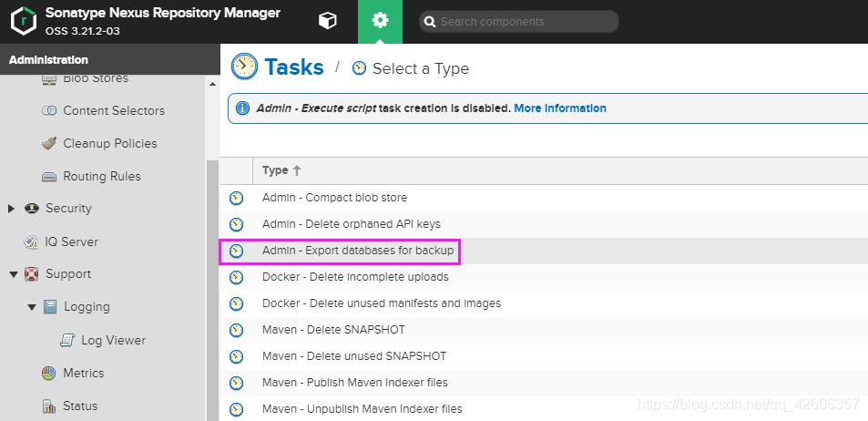Open Status in sidebar

coord(80,406)
